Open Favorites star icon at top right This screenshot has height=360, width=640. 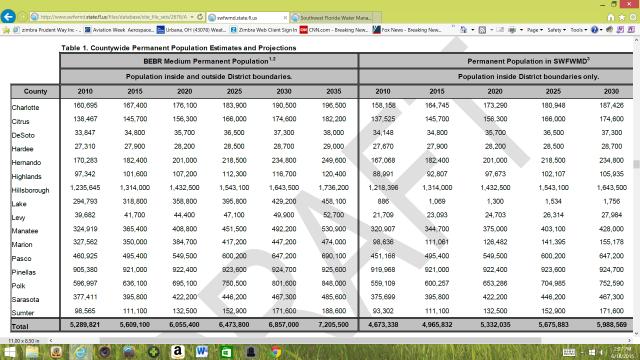coord(622,17)
